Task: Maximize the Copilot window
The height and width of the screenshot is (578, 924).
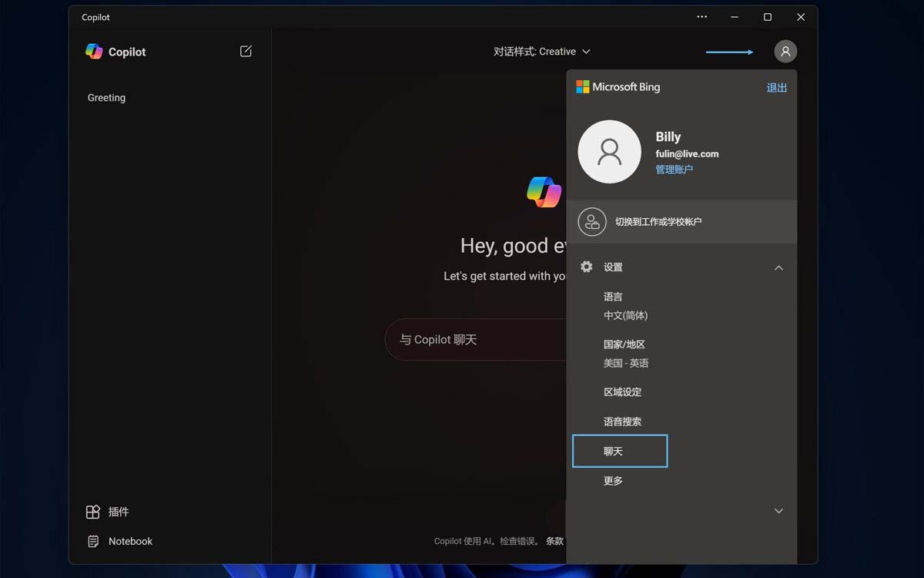Action: (x=767, y=16)
